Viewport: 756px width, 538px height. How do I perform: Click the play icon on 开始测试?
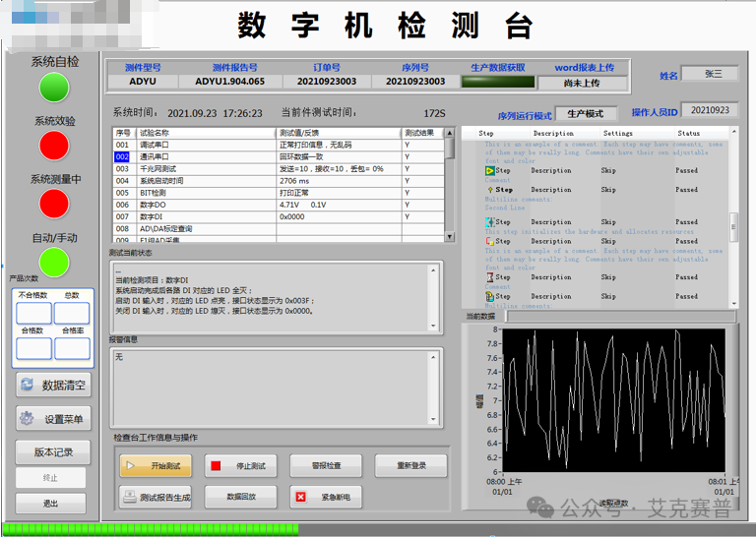tap(130, 466)
